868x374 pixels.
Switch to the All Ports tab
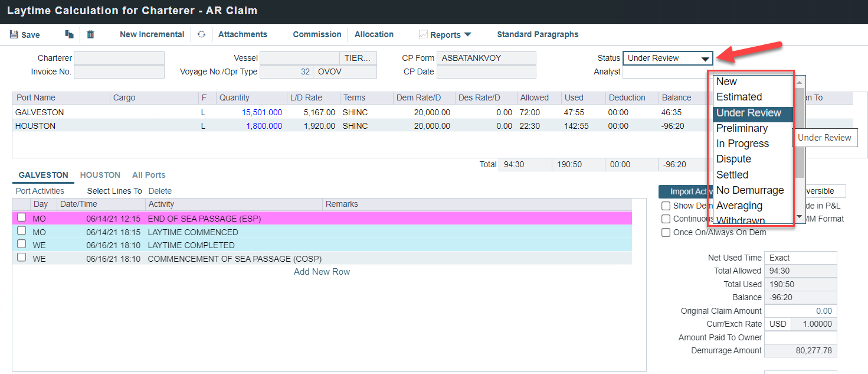pos(149,175)
